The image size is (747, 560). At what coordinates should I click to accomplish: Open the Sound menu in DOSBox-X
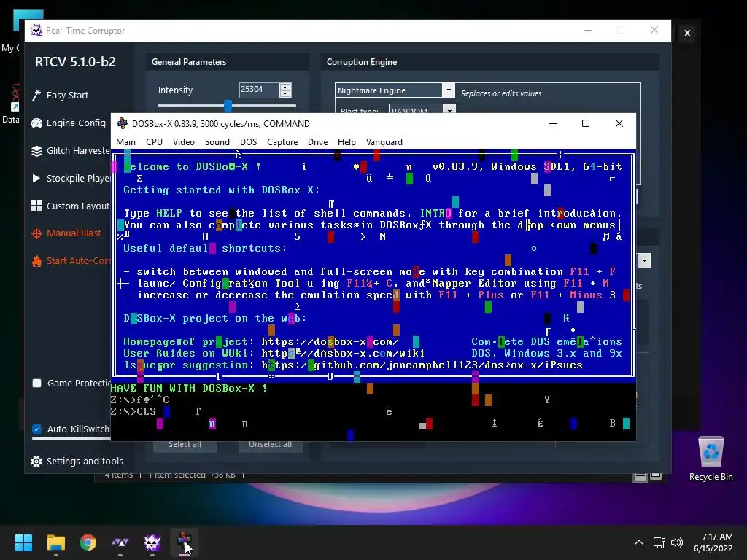217,142
